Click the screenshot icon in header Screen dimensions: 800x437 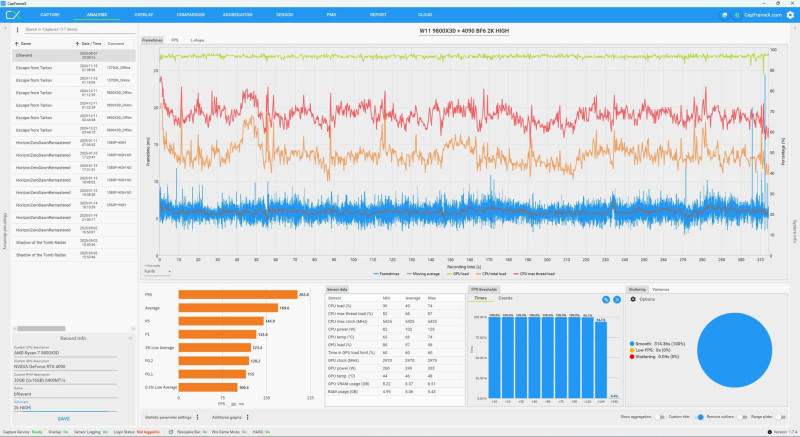[724, 15]
